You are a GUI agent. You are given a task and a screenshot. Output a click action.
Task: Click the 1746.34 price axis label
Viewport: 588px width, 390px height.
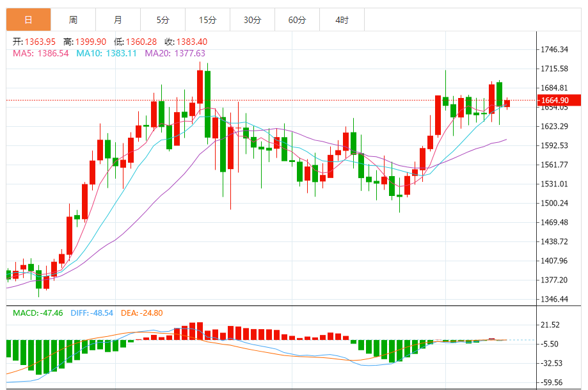pyautogui.click(x=555, y=49)
